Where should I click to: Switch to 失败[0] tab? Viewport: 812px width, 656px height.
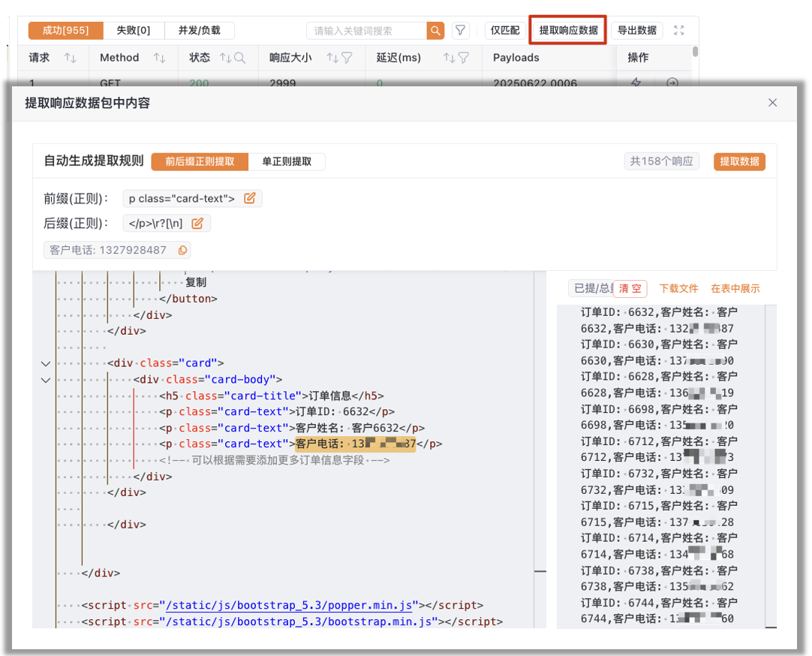click(x=134, y=31)
